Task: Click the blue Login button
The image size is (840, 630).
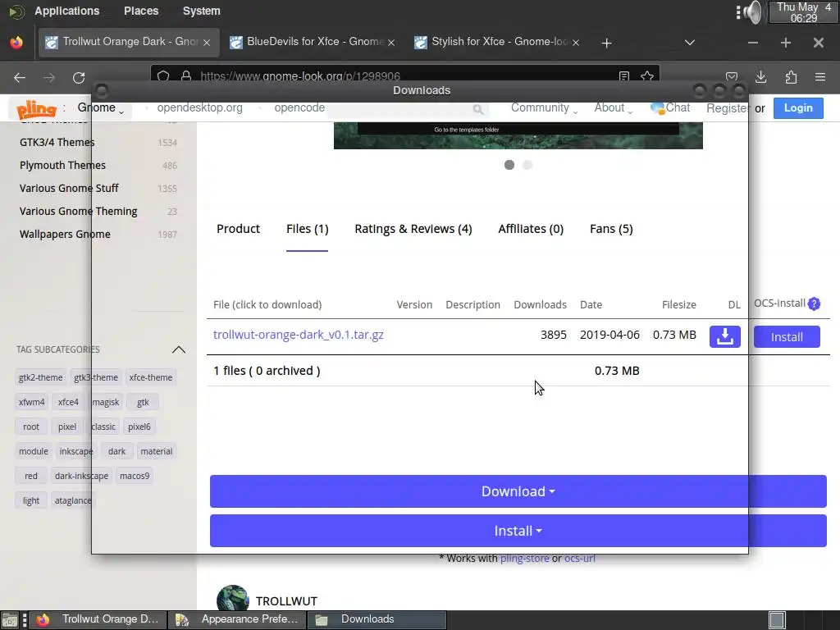Action: click(x=798, y=107)
